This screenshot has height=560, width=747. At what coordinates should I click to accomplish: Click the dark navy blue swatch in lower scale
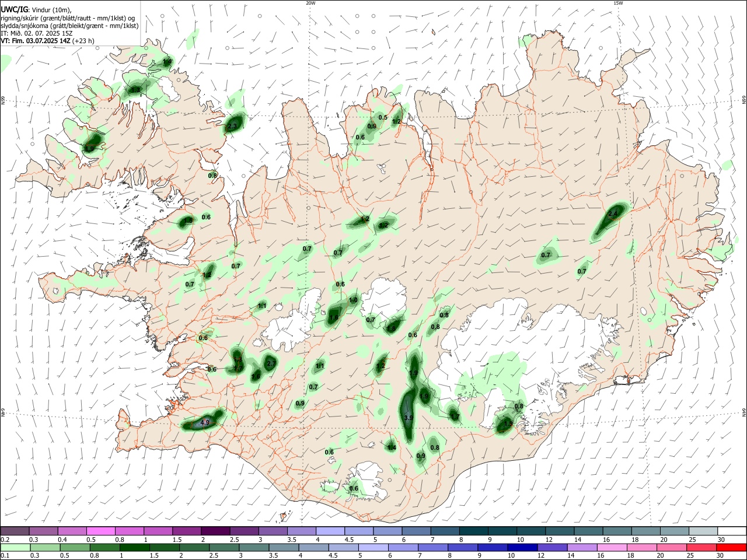522,547
